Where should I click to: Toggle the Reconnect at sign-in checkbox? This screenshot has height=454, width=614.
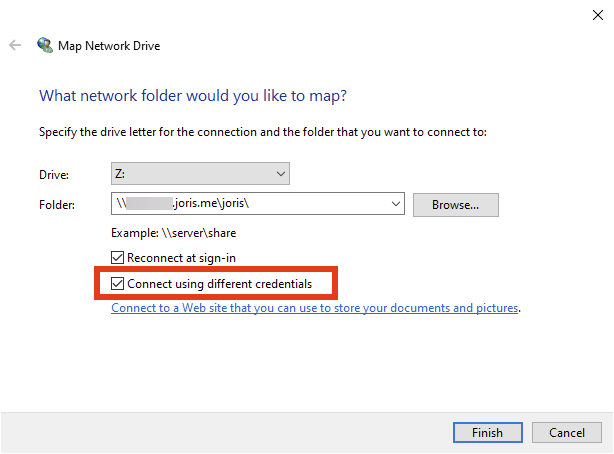pos(119,257)
